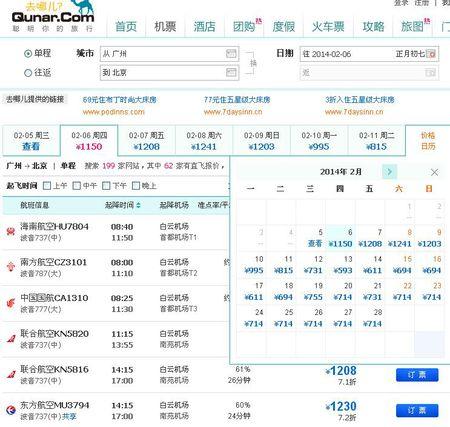Open calendar icon in departure date field

[x=431, y=54]
